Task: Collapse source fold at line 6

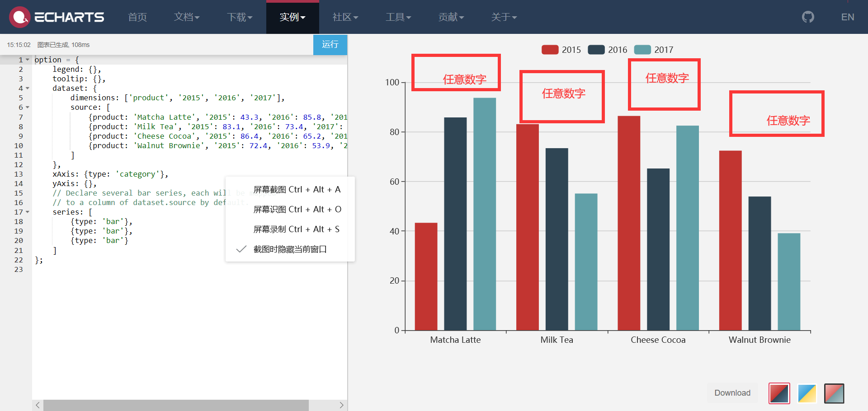Action: point(28,107)
